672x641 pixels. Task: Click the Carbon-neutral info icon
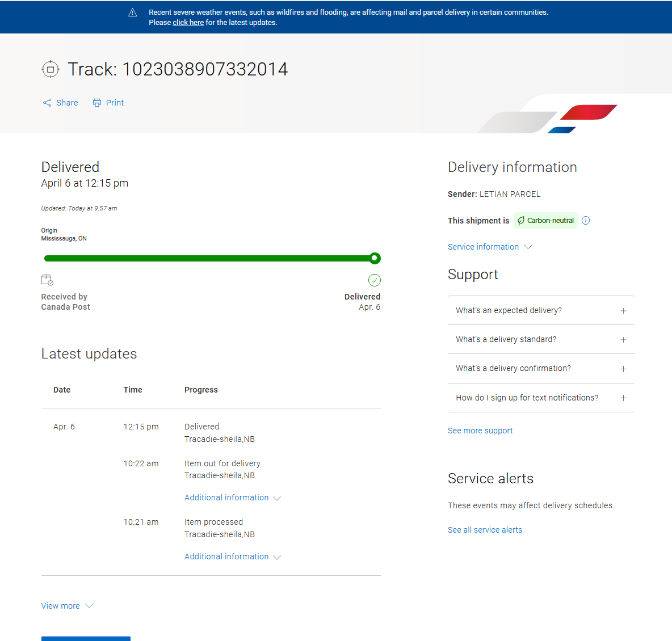(x=586, y=221)
